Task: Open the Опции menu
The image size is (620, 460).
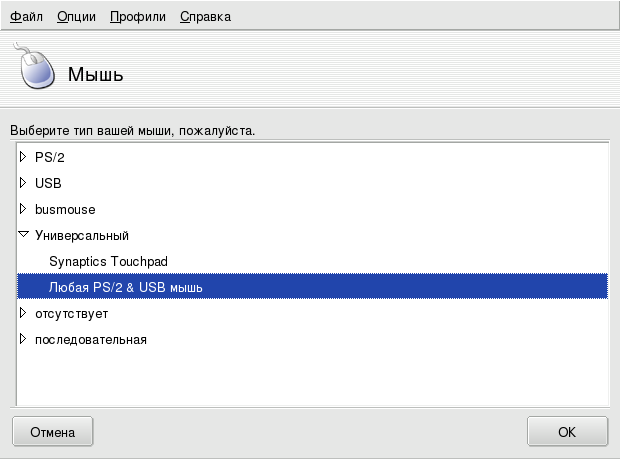Action: [x=76, y=17]
